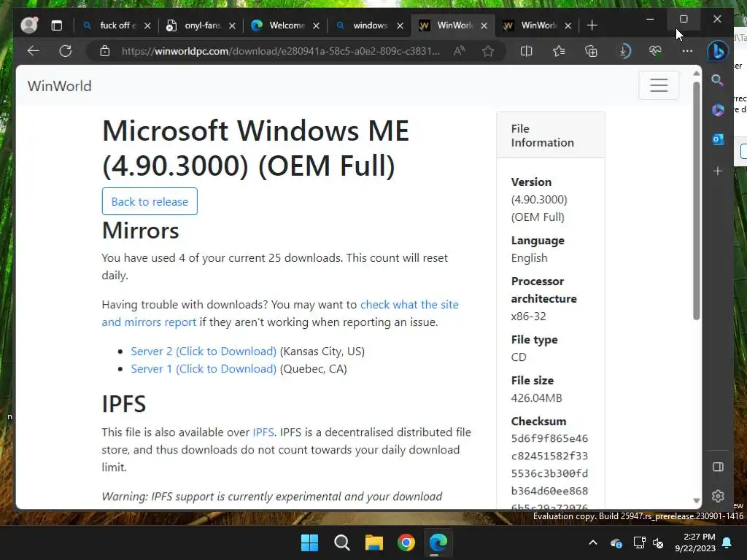
Task: Toggle the sidebar visibility icon near the bottom
Action: click(x=718, y=467)
